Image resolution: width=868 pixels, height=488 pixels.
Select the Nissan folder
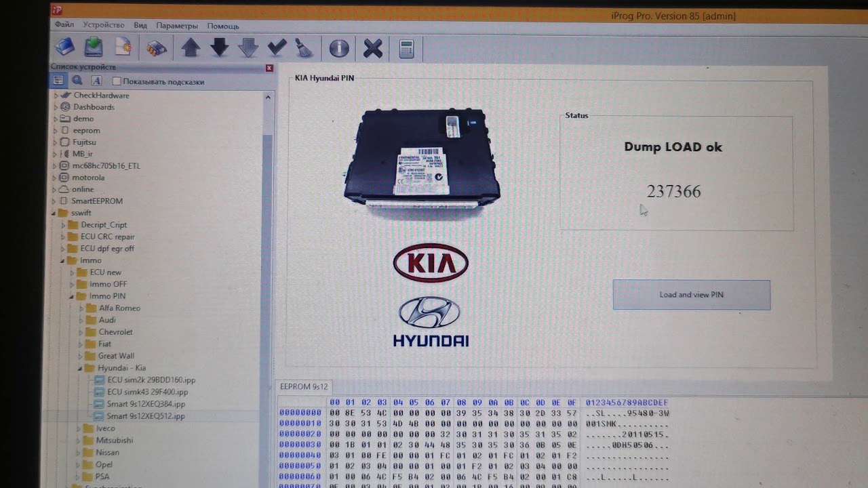click(x=107, y=452)
